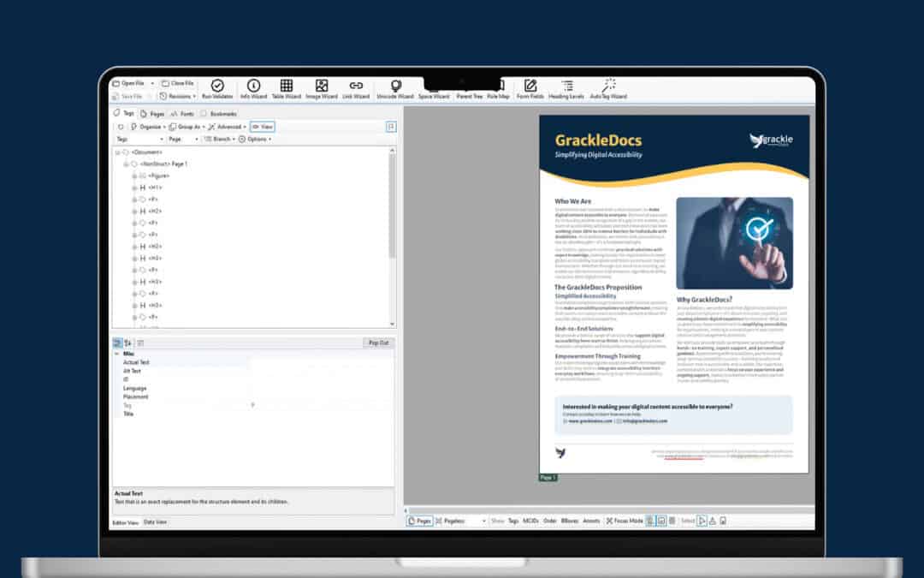Click the Pop Out button
This screenshot has height=578, width=924.
coord(378,343)
